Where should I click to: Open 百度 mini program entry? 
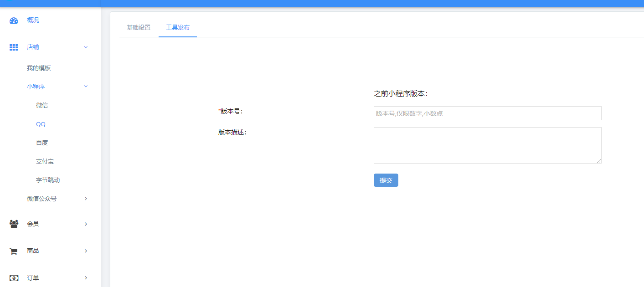tap(42, 143)
